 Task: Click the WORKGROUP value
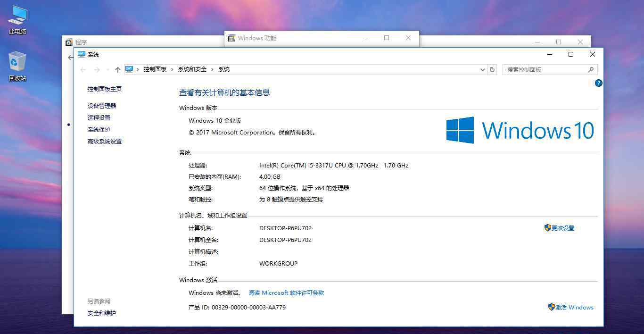tap(278, 263)
